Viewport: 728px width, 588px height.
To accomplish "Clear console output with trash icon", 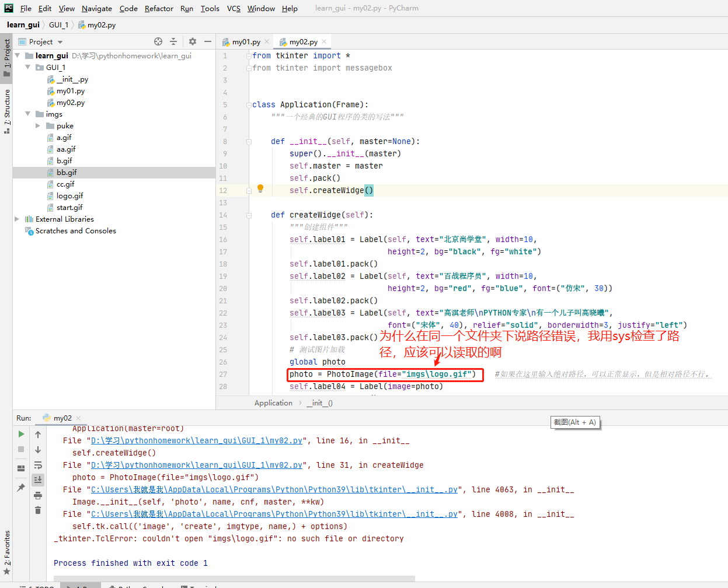I will pyautogui.click(x=38, y=510).
